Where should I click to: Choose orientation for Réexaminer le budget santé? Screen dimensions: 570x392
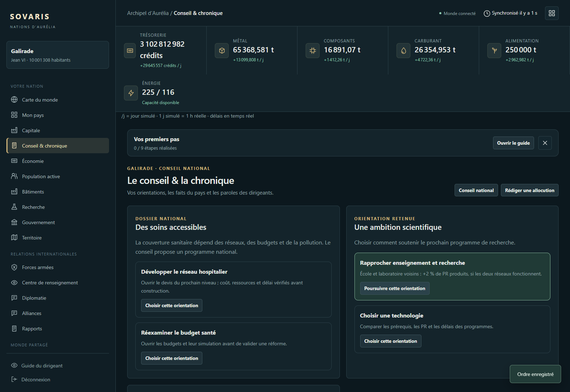point(172,358)
